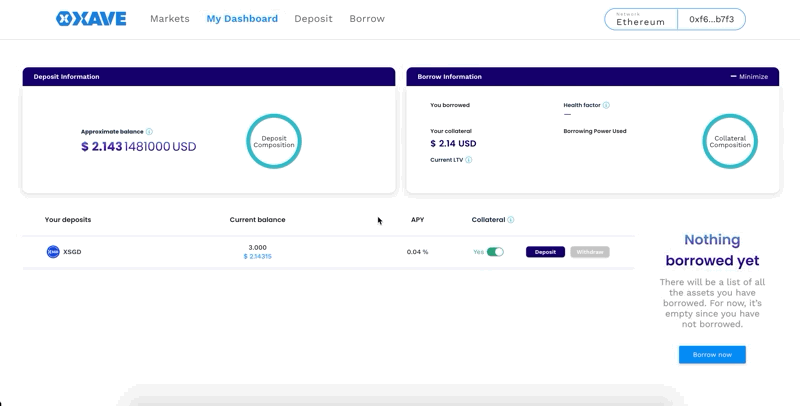Toggle XSGD collateral switch off

495,252
